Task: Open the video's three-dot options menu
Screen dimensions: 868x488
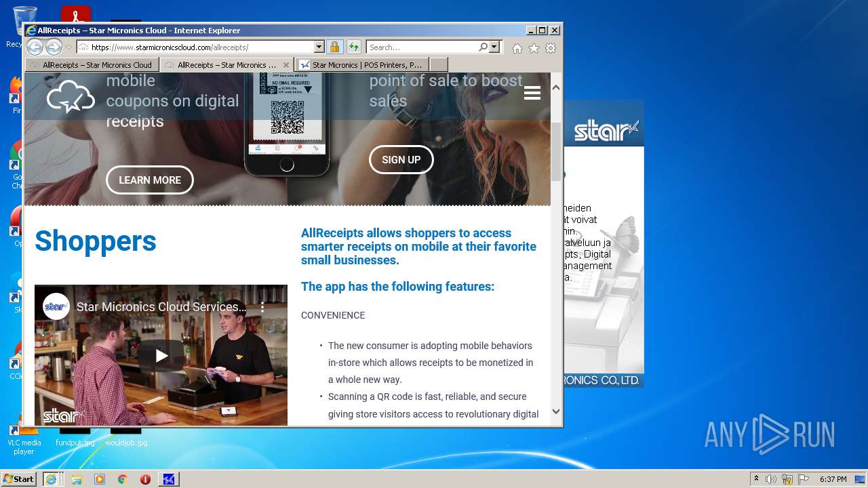Action: (x=262, y=307)
